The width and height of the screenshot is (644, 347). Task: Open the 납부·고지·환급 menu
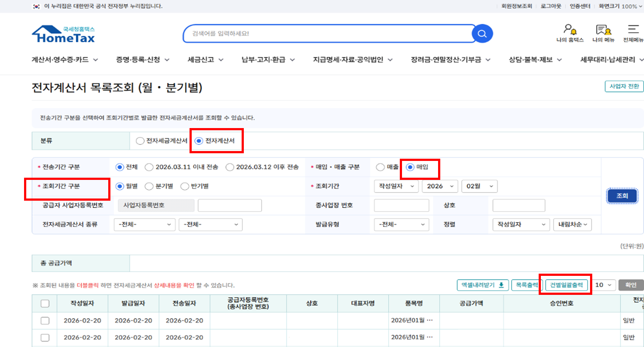click(x=268, y=59)
